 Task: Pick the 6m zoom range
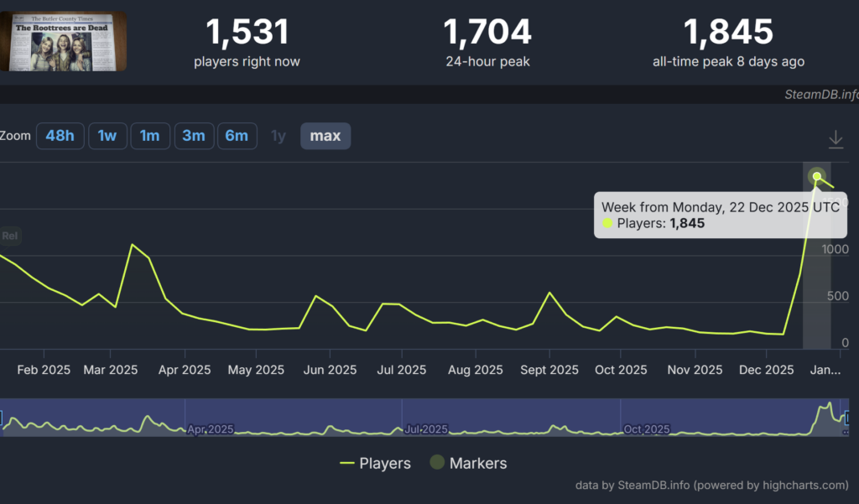pos(237,136)
